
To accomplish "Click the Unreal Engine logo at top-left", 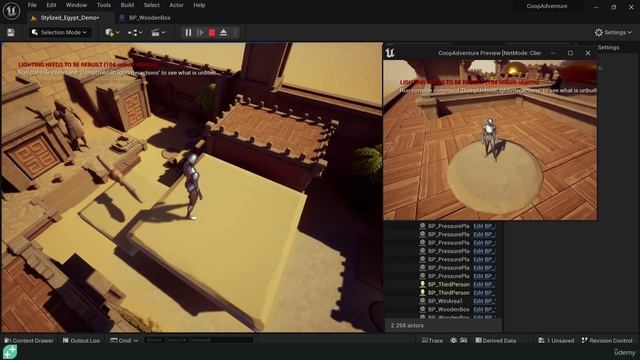I will 11,11.
